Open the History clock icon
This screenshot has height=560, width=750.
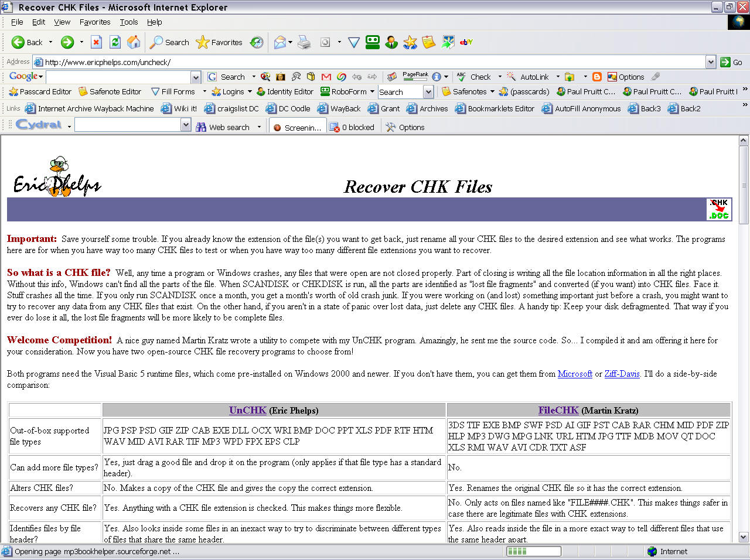(x=257, y=42)
